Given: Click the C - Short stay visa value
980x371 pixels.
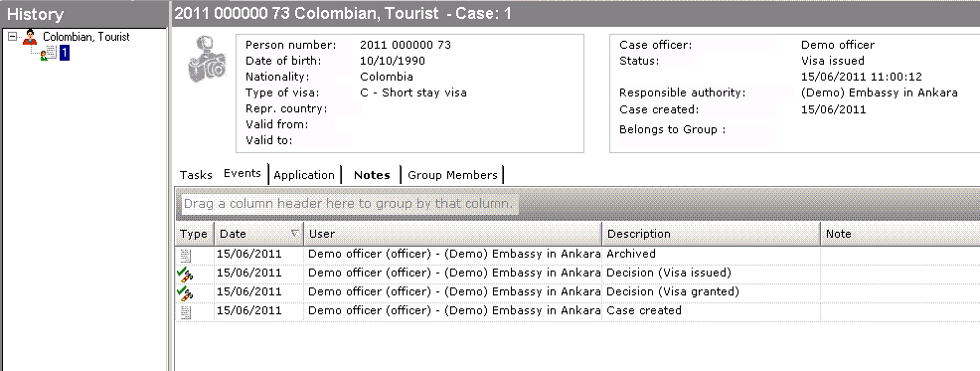Looking at the screenshot, I should (413, 93).
